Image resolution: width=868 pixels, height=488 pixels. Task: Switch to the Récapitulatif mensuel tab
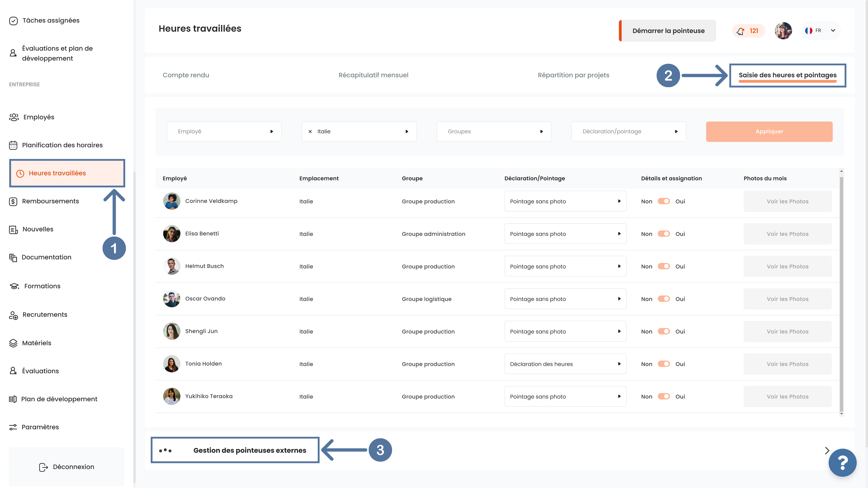pyautogui.click(x=373, y=75)
